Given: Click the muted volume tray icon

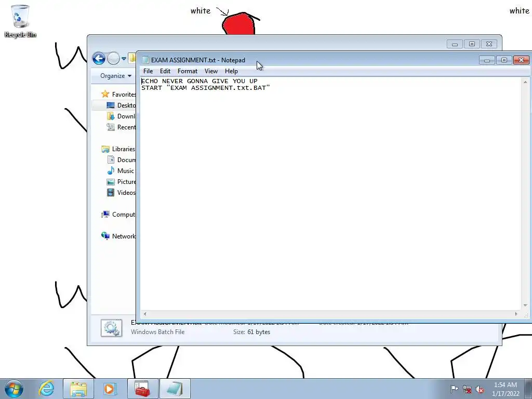Looking at the screenshot, I should 480,390.
